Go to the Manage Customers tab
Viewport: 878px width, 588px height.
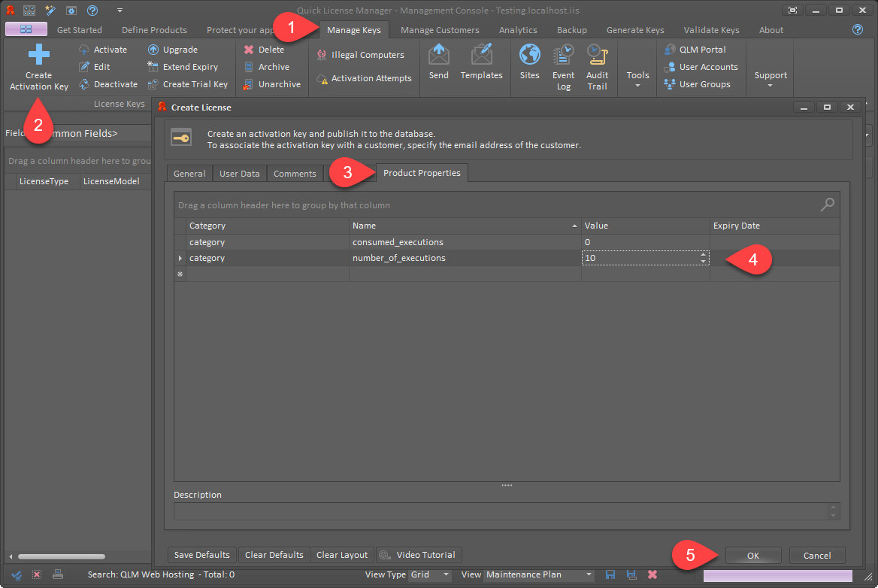click(440, 30)
